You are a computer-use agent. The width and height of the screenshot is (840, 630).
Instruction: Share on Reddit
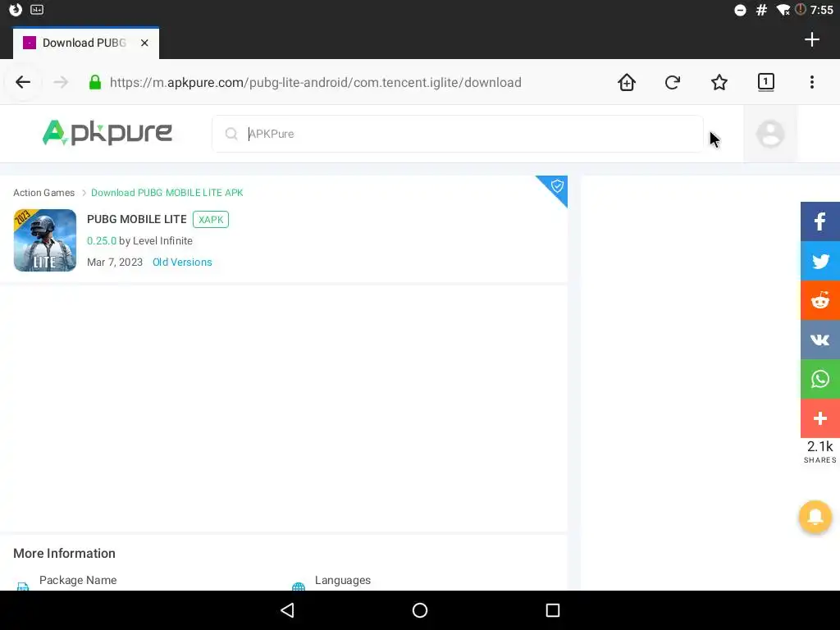coord(819,300)
